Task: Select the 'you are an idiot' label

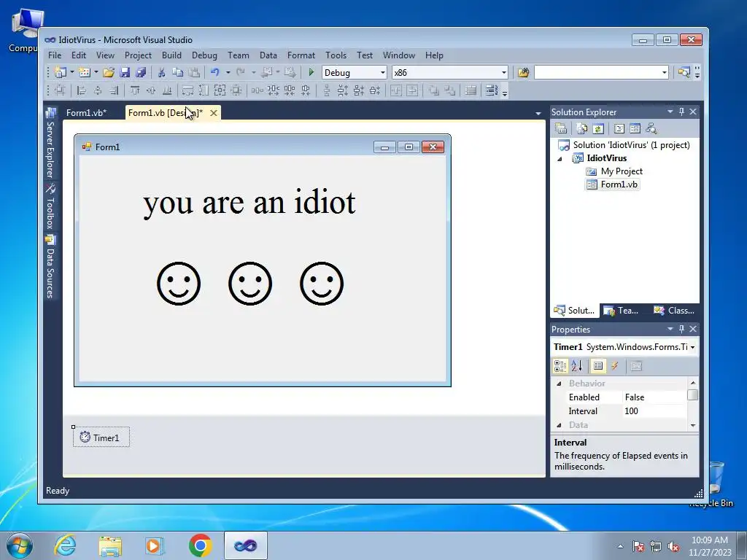Action: pyautogui.click(x=249, y=203)
